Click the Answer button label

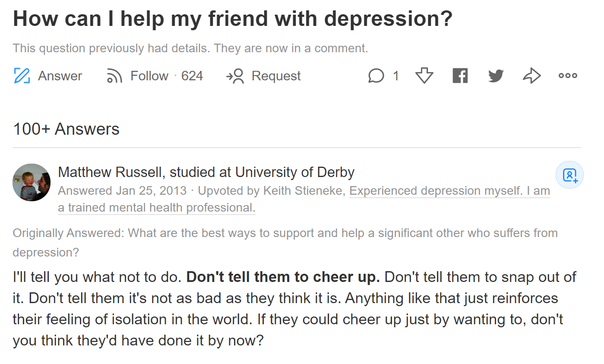point(60,76)
